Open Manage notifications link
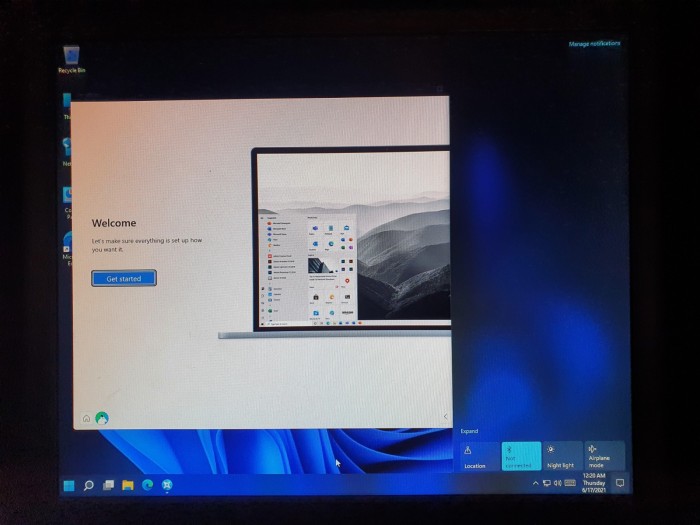Screen dimensions: 700x525 pyautogui.click(x=594, y=44)
